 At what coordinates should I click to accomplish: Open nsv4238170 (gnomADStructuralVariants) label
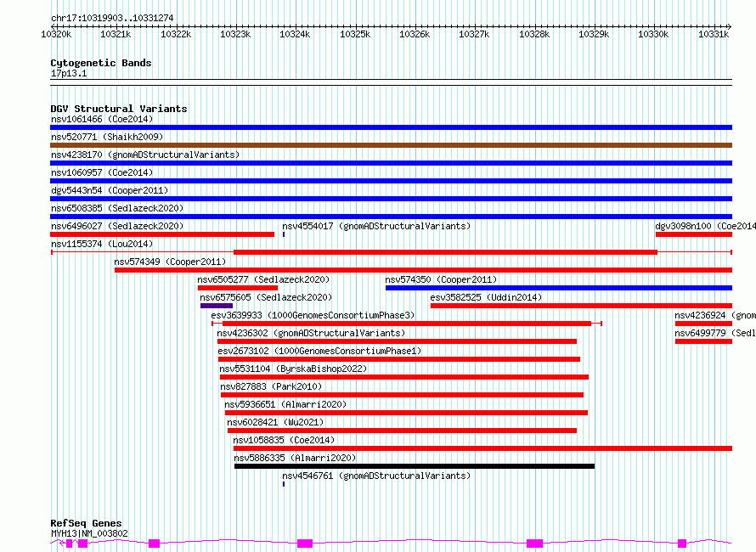(x=145, y=155)
